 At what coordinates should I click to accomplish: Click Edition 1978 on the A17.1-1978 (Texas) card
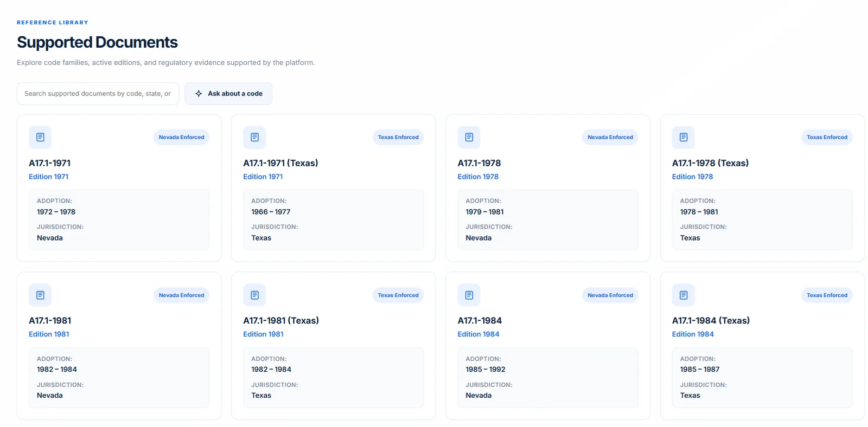[692, 177]
